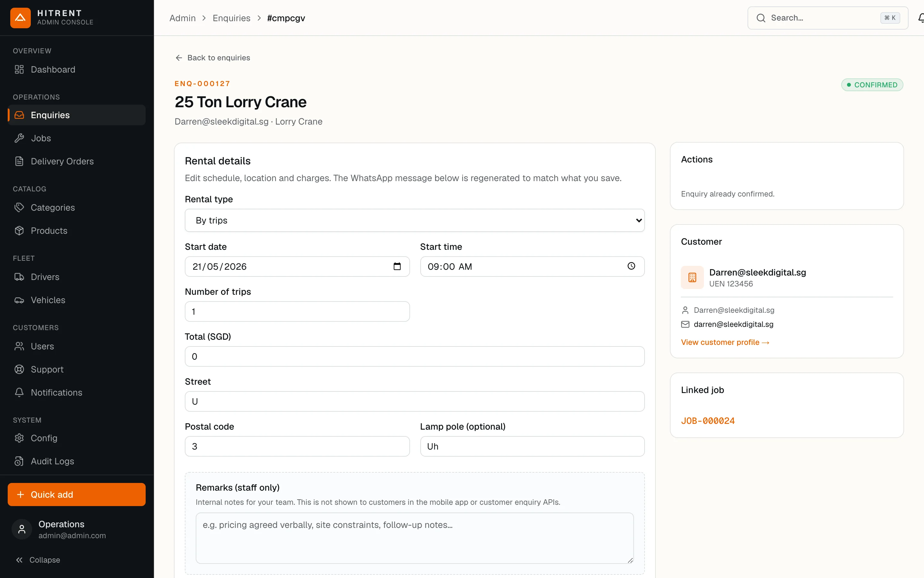Click the #cmpcgv breadcrumb text

point(286,18)
